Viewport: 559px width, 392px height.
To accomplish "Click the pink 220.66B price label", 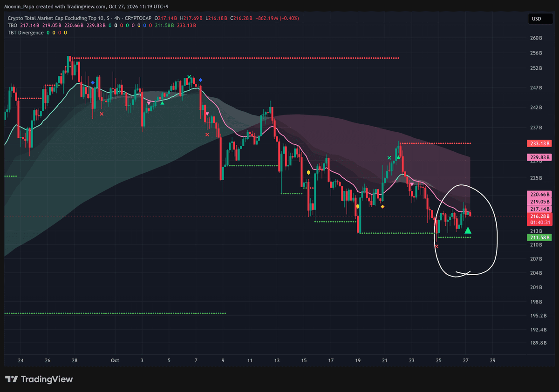I will pos(539,194).
